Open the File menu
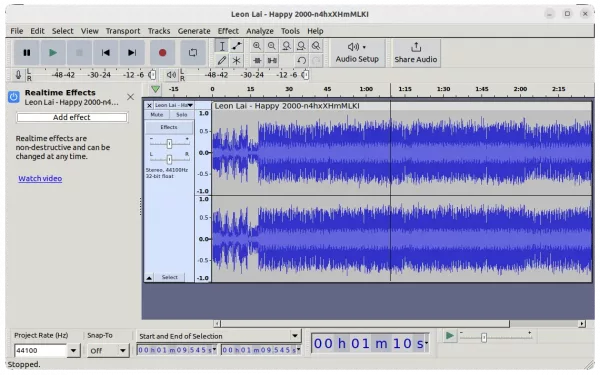The width and height of the screenshot is (600, 375). point(16,31)
